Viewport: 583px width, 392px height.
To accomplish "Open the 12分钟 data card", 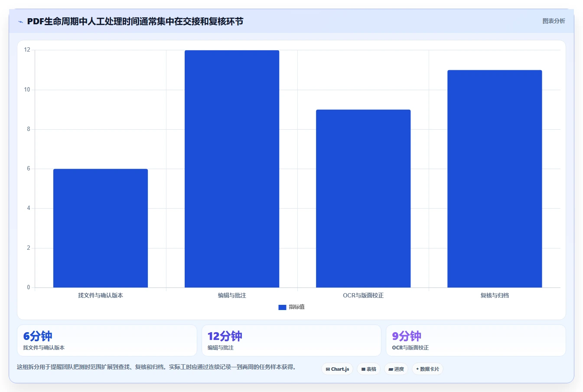I will (291, 340).
